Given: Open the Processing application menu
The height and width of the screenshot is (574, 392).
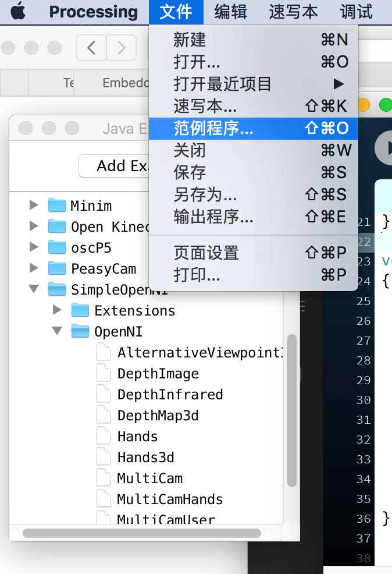Looking at the screenshot, I should click(x=93, y=12).
